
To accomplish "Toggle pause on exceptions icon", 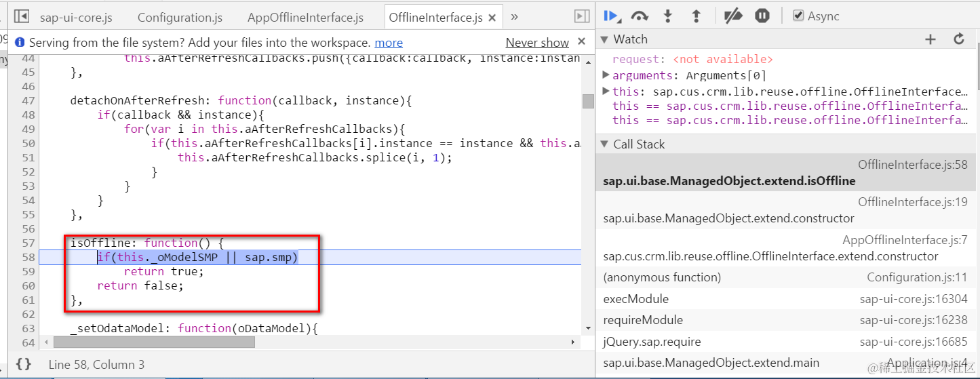I will pyautogui.click(x=762, y=16).
